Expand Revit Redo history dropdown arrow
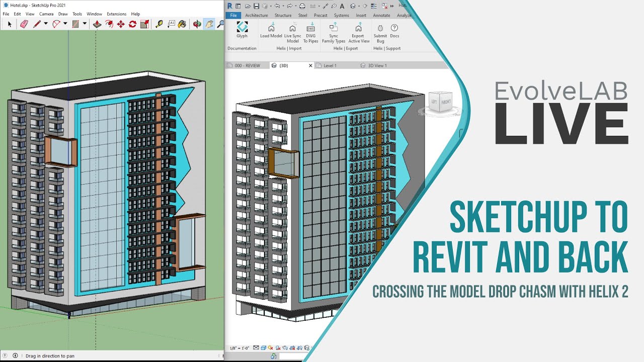The height and width of the screenshot is (362, 644). click(296, 6)
